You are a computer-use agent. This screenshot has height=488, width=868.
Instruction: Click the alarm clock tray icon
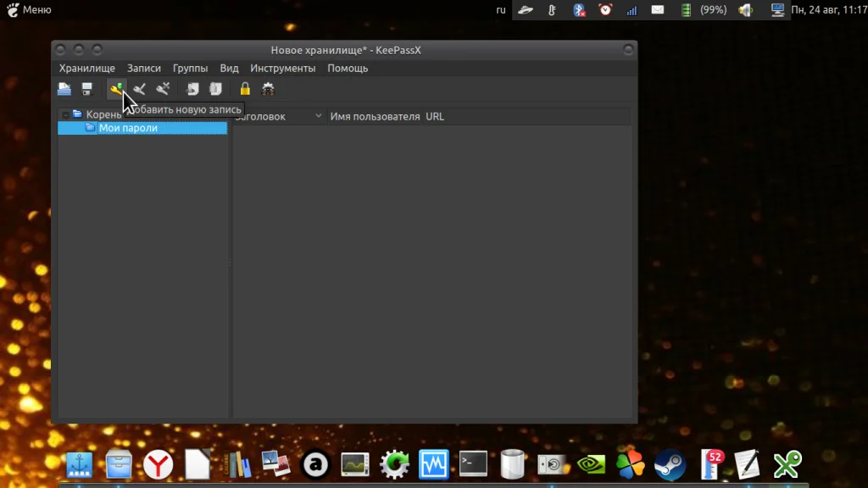(x=605, y=9)
